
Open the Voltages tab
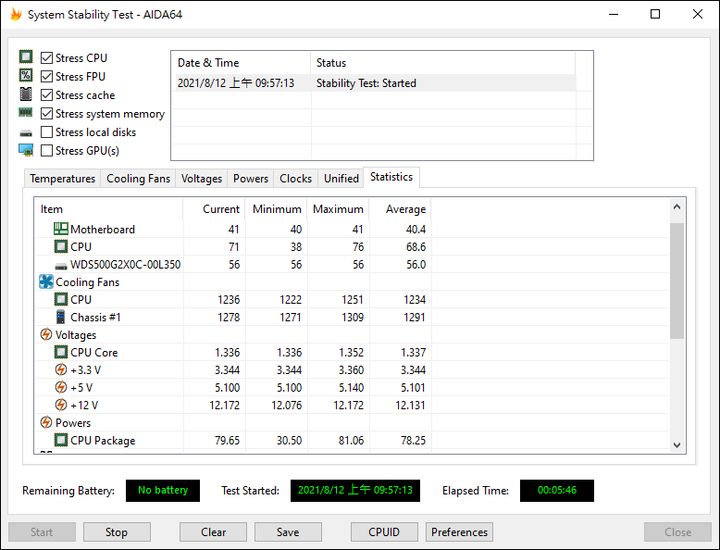(202, 179)
